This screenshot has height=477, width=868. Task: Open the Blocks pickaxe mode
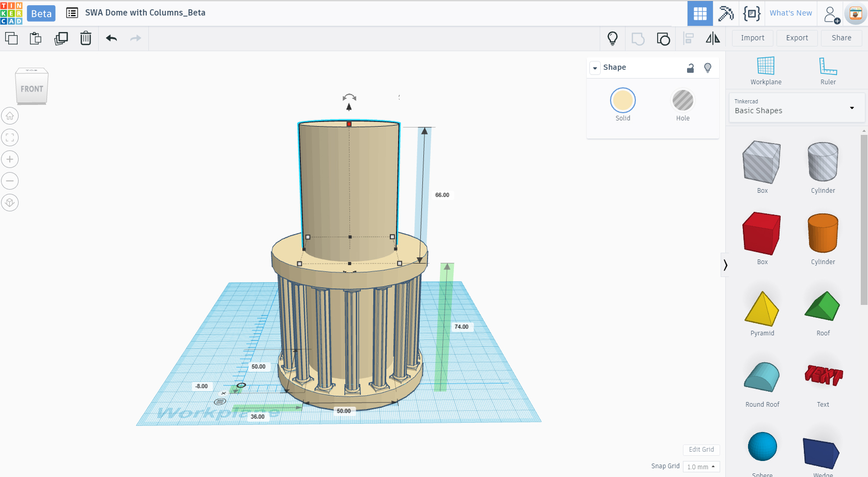point(726,13)
